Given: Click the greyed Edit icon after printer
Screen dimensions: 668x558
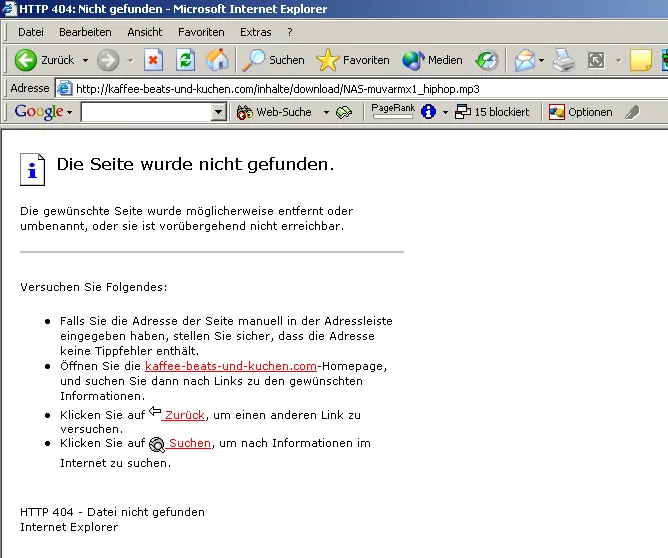Looking at the screenshot, I should 596,60.
